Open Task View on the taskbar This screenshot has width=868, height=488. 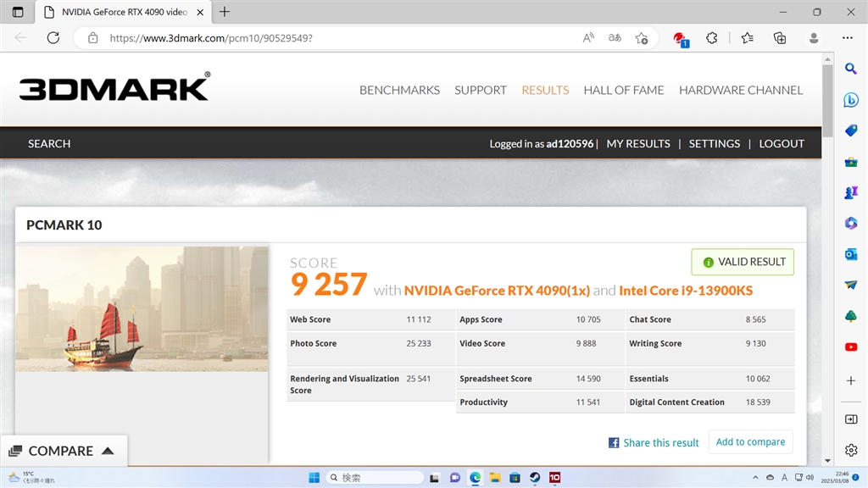click(x=434, y=478)
